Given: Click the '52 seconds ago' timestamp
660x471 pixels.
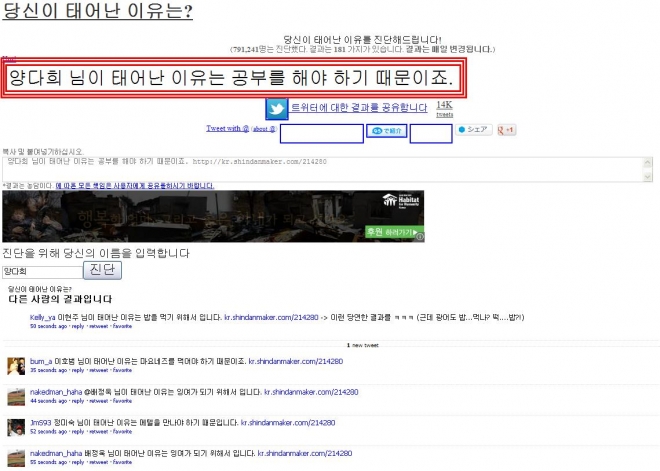Looking at the screenshot, I should (48, 432).
